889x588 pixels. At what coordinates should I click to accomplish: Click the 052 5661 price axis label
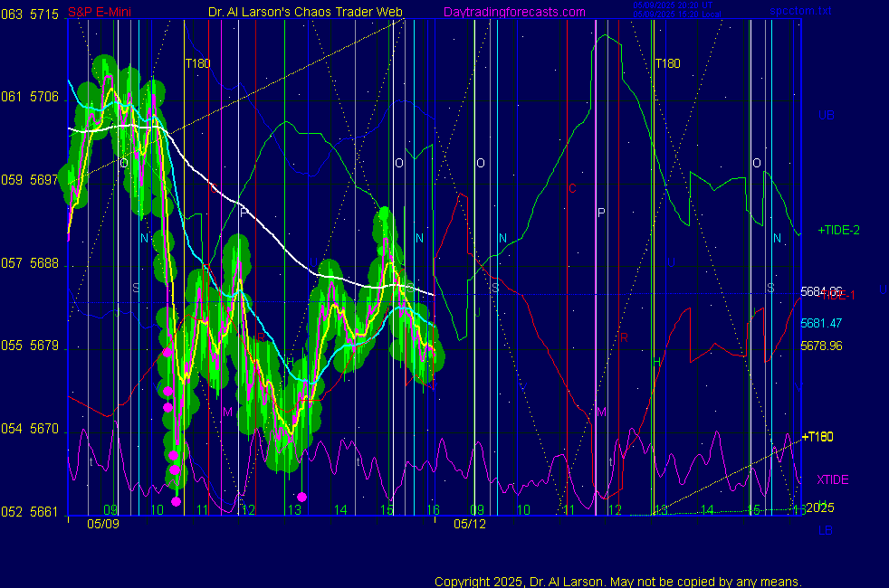pyautogui.click(x=30, y=512)
